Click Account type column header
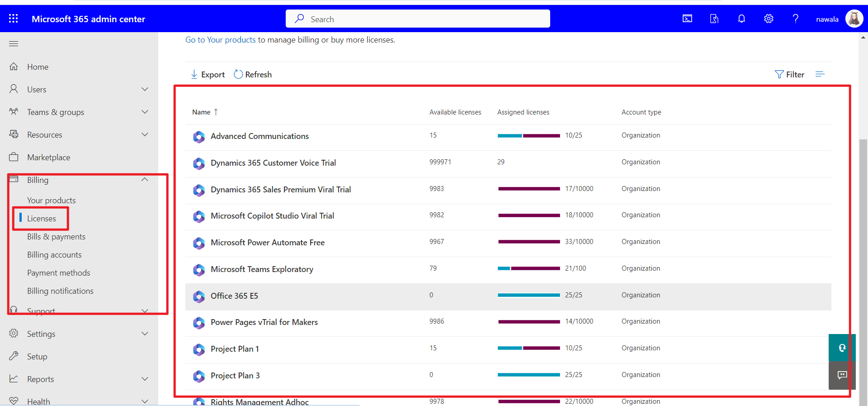The width and height of the screenshot is (868, 406). click(641, 112)
